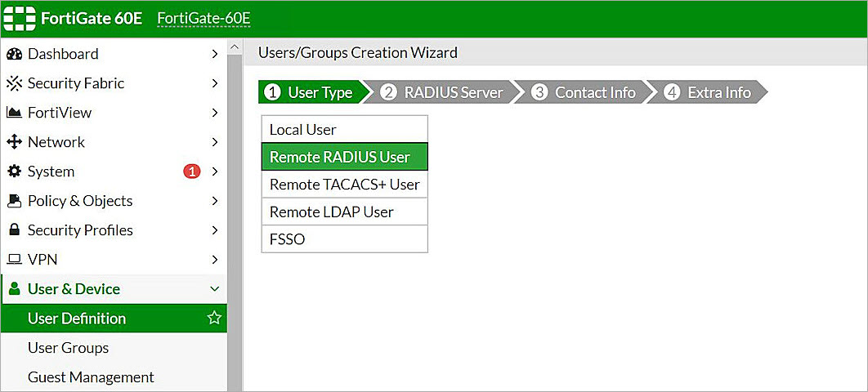Click the FortiGate 60E product title
This screenshot has width=868, height=392.
pyautogui.click(x=92, y=18)
